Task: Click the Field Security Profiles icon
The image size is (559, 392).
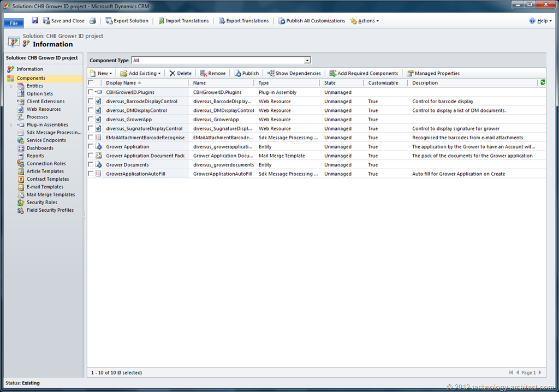Action: [x=21, y=210]
